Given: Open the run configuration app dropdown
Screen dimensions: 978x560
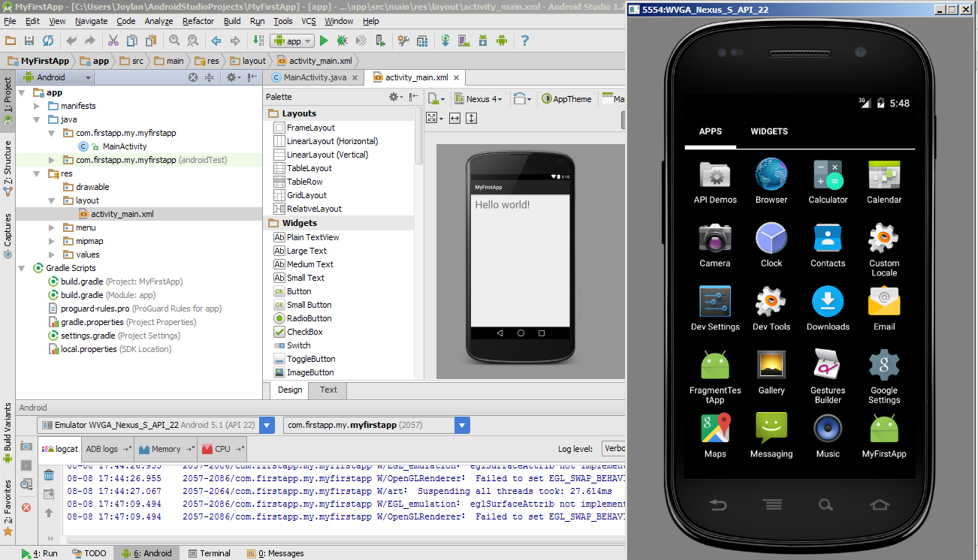Looking at the screenshot, I should 291,41.
